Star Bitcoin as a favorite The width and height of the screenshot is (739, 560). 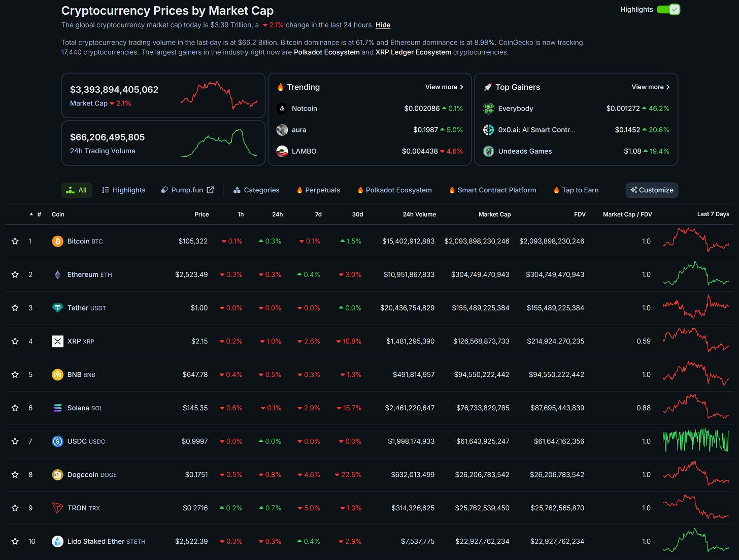click(x=15, y=241)
